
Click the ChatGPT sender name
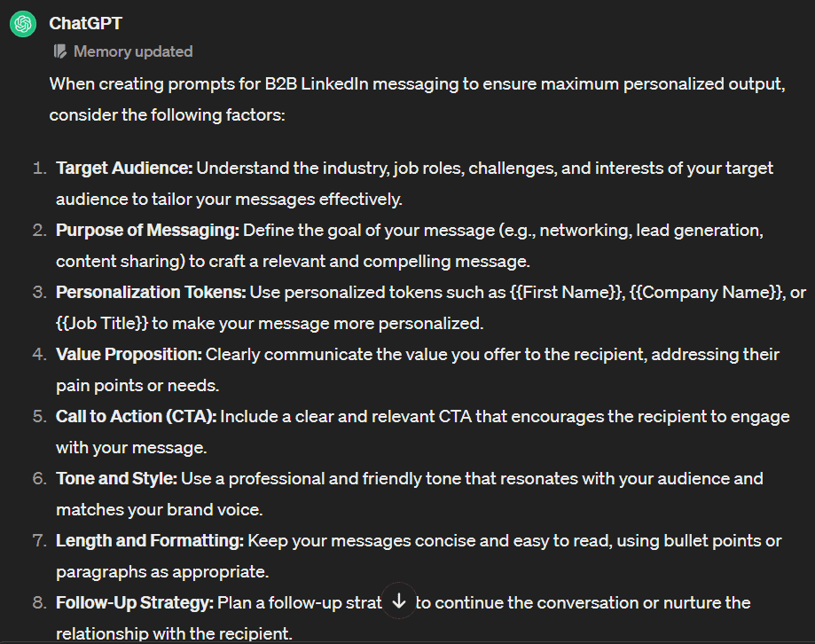click(85, 23)
